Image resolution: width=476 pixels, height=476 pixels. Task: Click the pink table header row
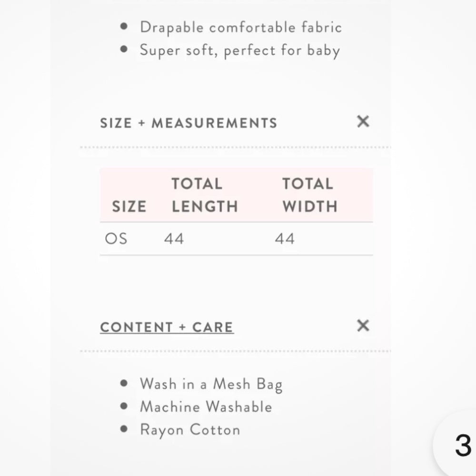click(236, 195)
